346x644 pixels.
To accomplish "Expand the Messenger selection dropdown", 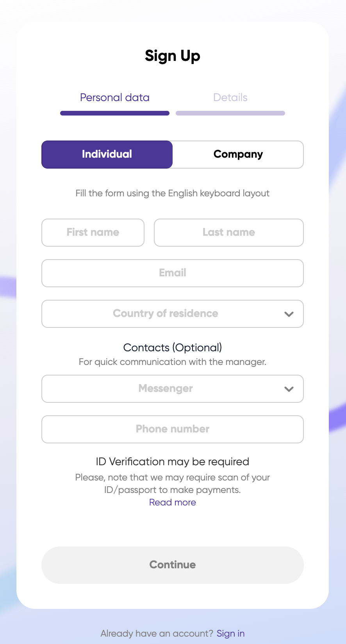I will coord(166,389).
